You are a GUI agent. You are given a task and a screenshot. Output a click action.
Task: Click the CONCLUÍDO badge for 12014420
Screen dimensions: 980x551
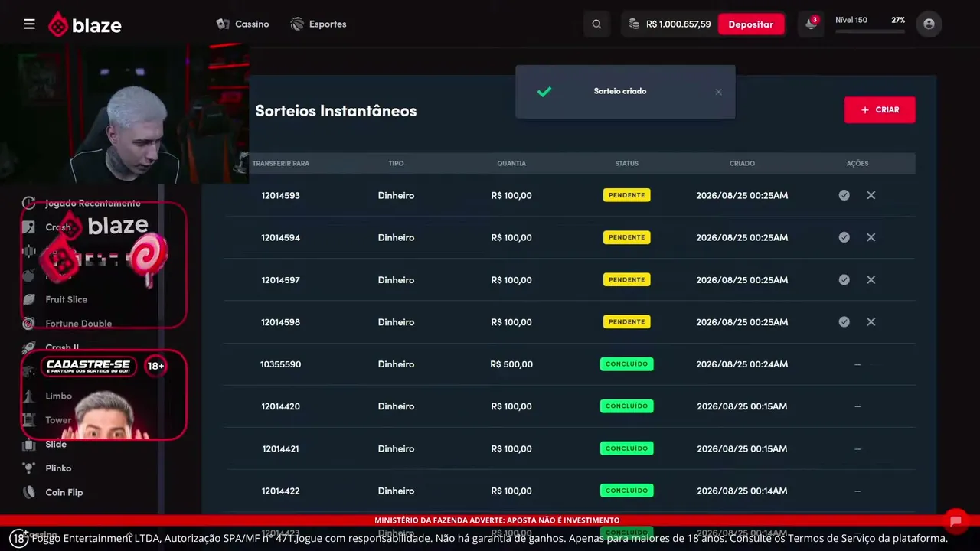tap(626, 406)
